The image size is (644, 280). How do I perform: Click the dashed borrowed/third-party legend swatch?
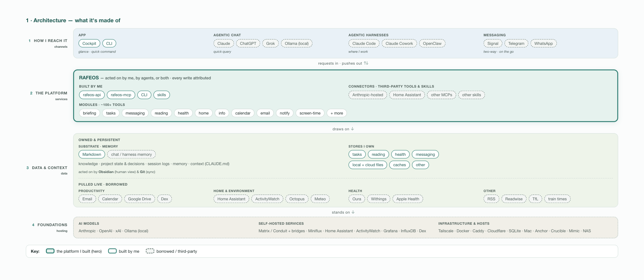click(x=150, y=251)
